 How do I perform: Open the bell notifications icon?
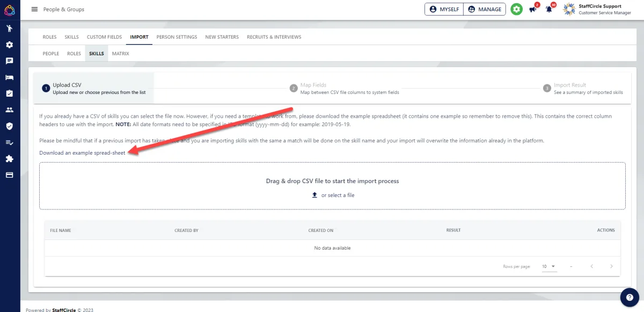550,9
